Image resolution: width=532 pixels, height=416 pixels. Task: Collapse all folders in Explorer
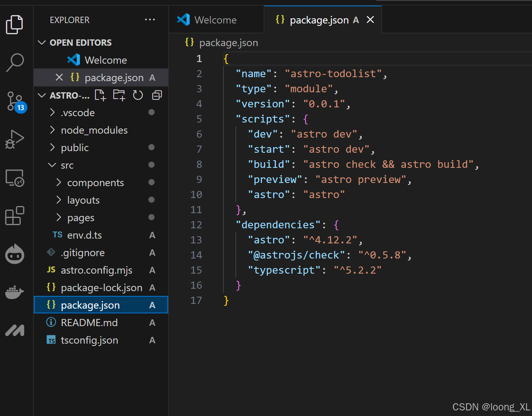point(157,95)
